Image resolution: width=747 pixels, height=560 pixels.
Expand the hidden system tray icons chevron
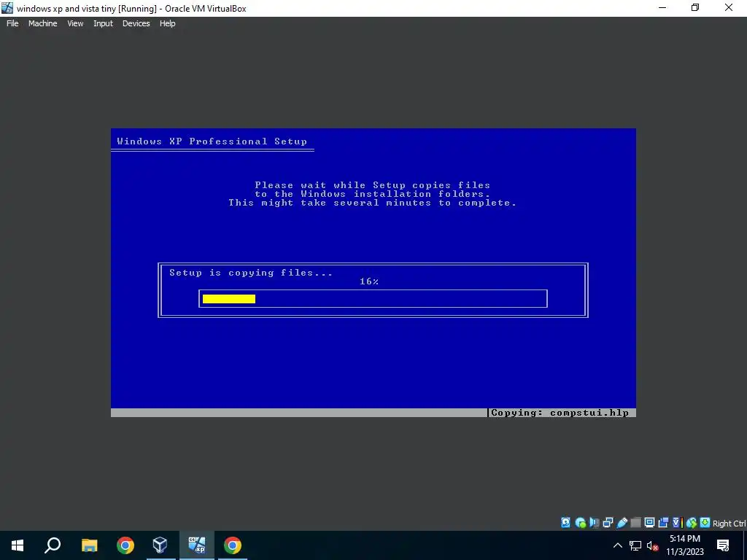[617, 545]
